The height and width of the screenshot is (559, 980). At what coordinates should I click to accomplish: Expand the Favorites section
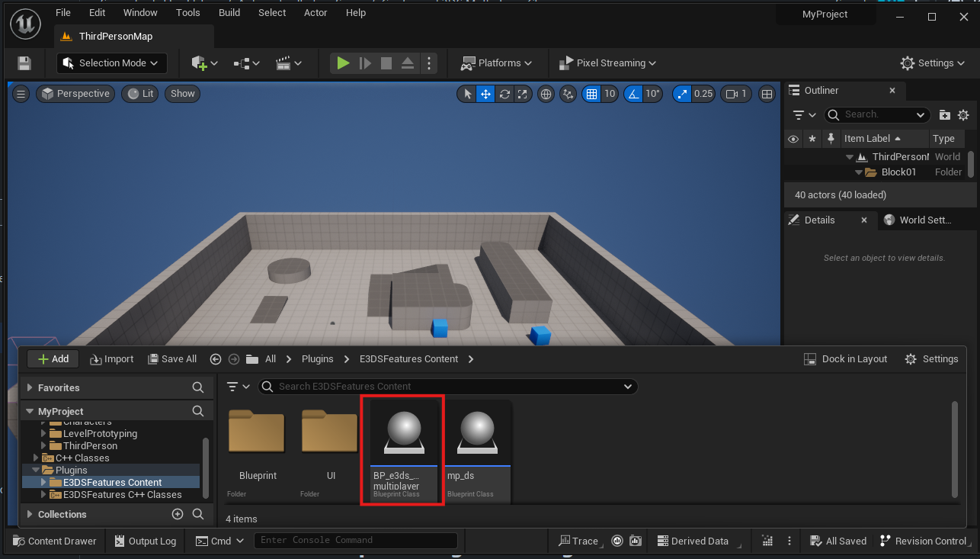click(30, 387)
